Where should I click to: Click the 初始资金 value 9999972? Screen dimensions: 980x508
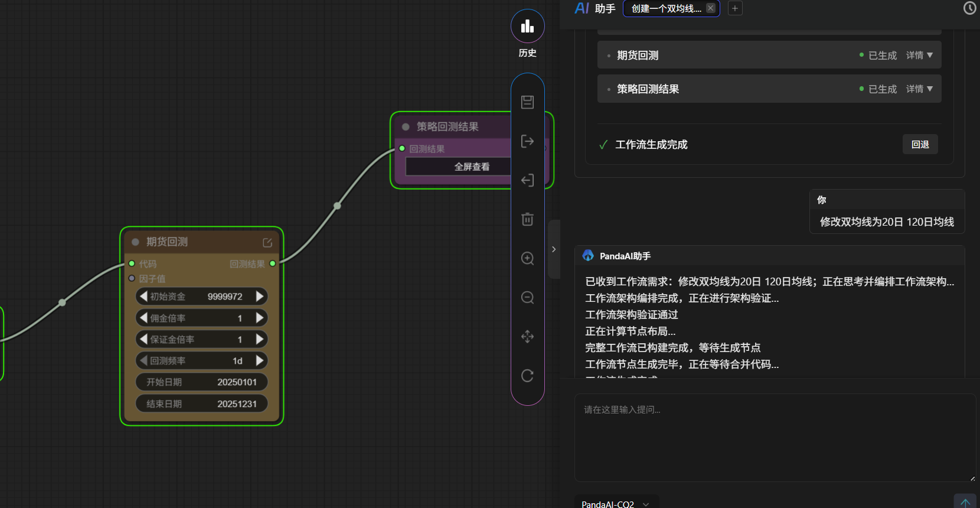[225, 297]
